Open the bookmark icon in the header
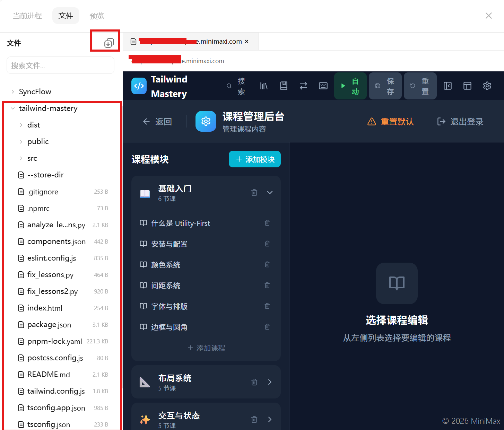Image resolution: width=504 pixels, height=430 pixels. [284, 86]
